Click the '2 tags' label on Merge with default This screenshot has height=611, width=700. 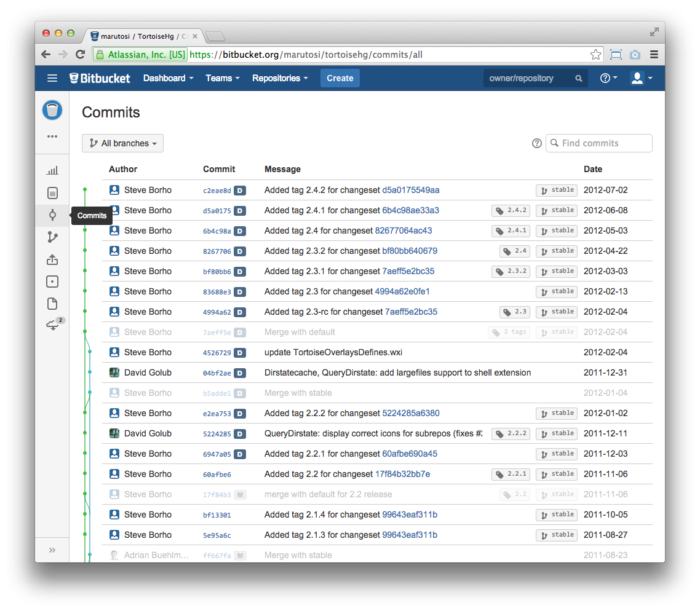(509, 333)
